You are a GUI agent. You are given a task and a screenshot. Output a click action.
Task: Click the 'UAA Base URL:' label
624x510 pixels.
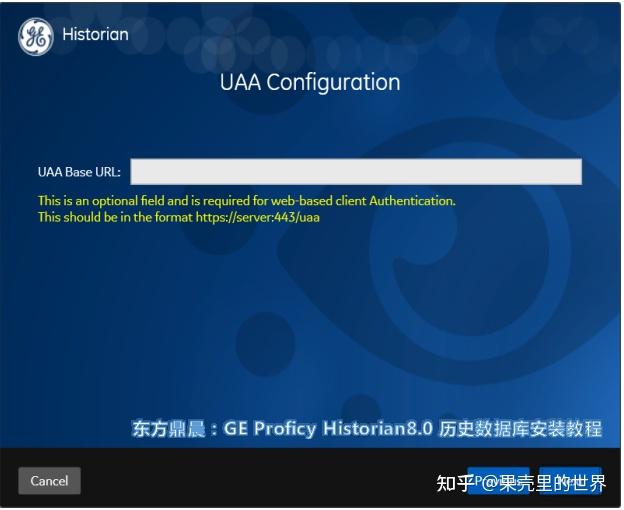(x=79, y=173)
